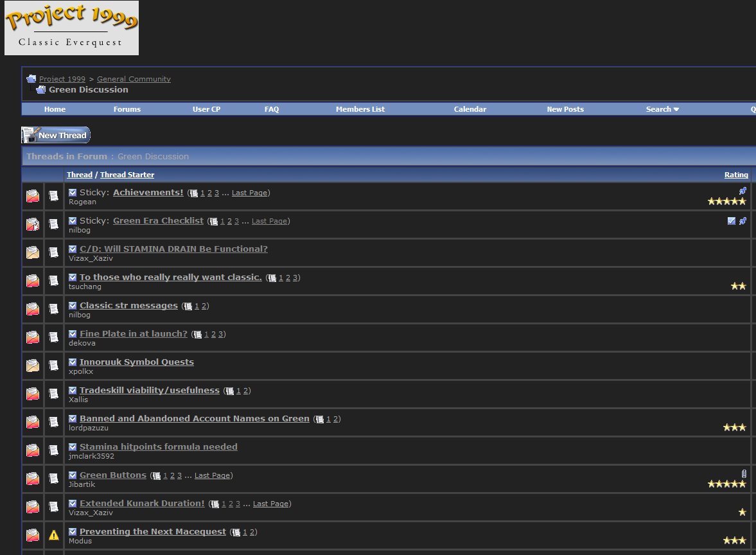
Task: Toggle checkmark box before Innoruuk Symbol Quests
Action: [x=73, y=362]
